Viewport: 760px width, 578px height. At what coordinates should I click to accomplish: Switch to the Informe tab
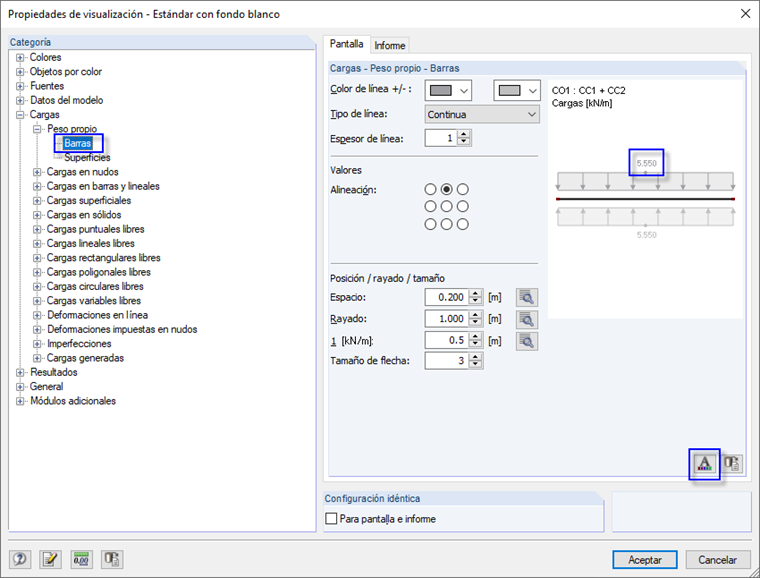(390, 46)
